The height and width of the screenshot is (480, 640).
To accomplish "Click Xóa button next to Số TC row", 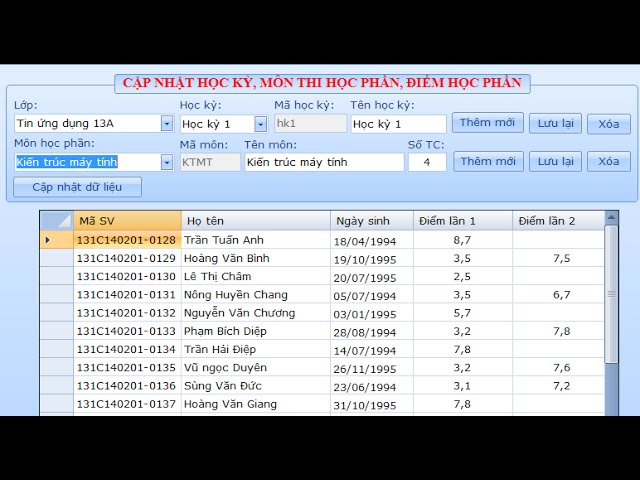I will point(608,161).
